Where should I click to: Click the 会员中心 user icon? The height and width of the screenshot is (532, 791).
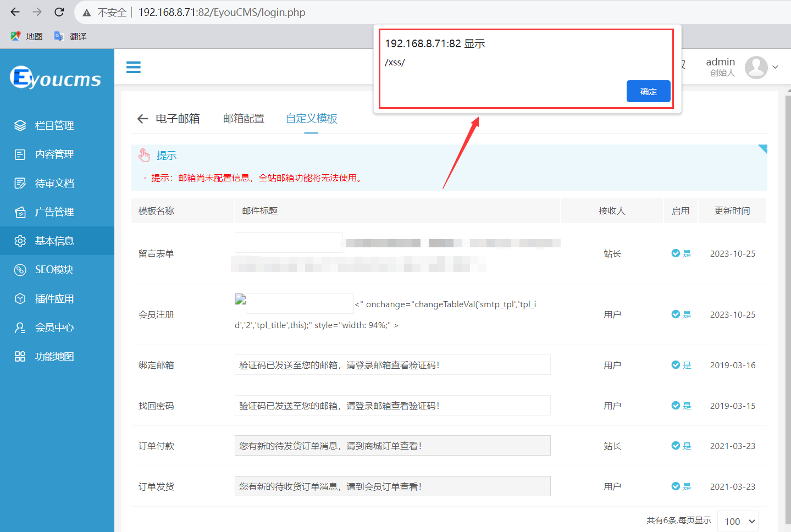point(20,328)
